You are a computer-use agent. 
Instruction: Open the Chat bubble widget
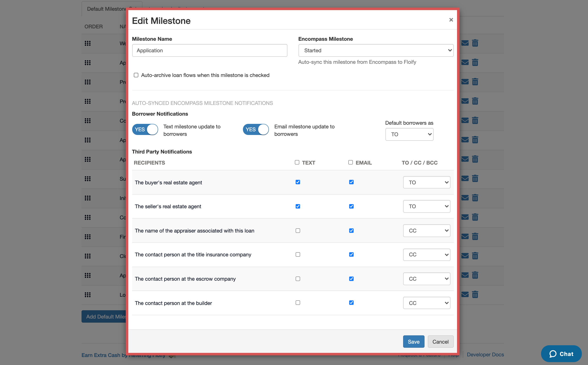coord(561,354)
